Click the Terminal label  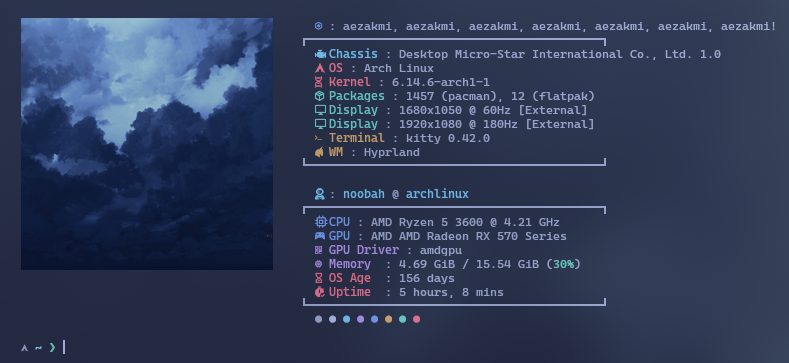[x=357, y=138]
